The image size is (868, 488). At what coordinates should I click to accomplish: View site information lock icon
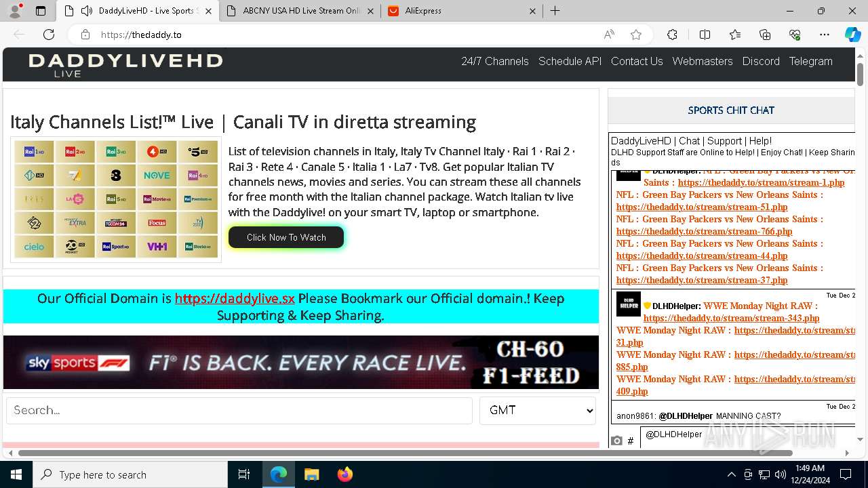tap(85, 35)
